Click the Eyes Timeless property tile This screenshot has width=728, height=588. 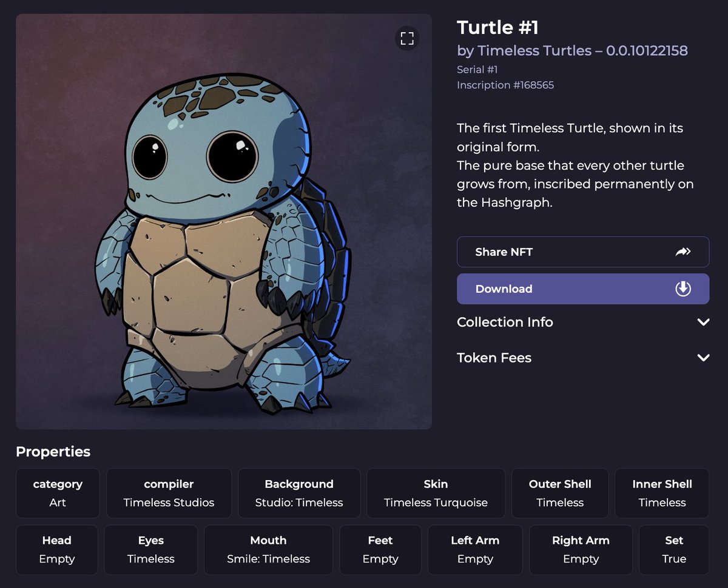[150, 550]
